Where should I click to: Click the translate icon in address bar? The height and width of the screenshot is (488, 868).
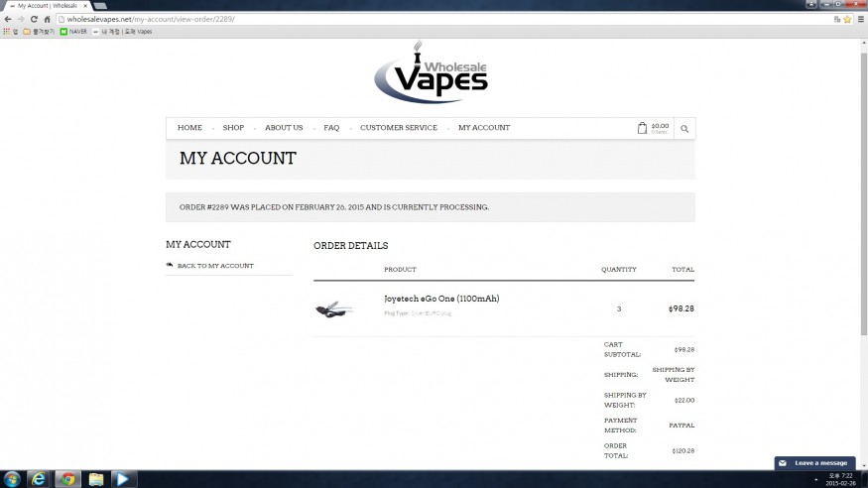point(837,19)
